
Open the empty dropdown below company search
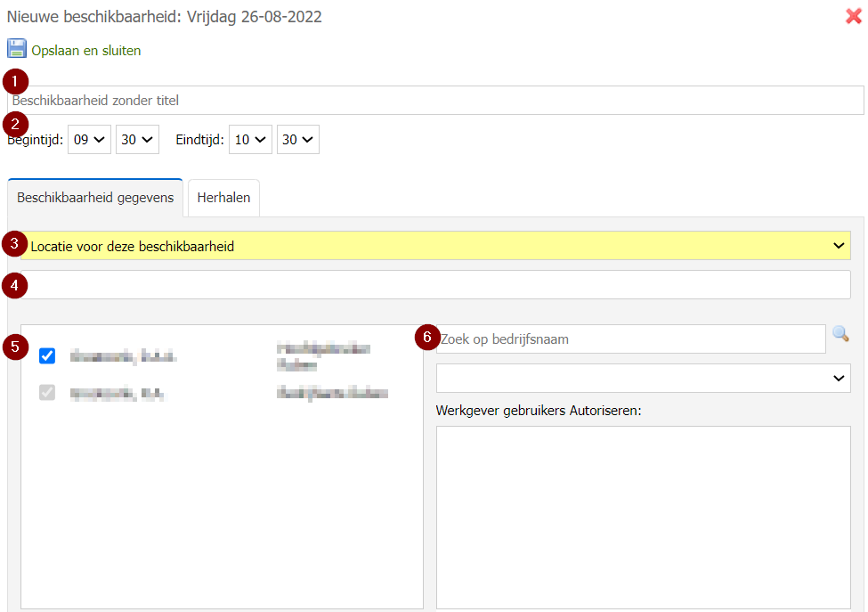pyautogui.click(x=643, y=379)
